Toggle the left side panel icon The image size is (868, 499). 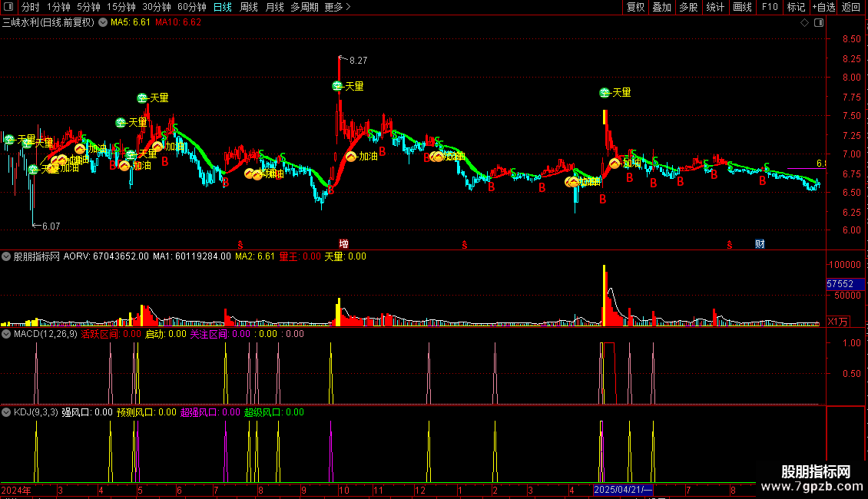pyautogui.click(x=8, y=7)
